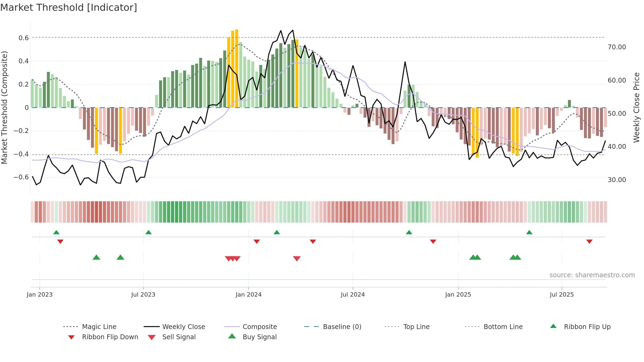
Task: Click the red Sell Signal legend triangle
Action: pos(152,337)
